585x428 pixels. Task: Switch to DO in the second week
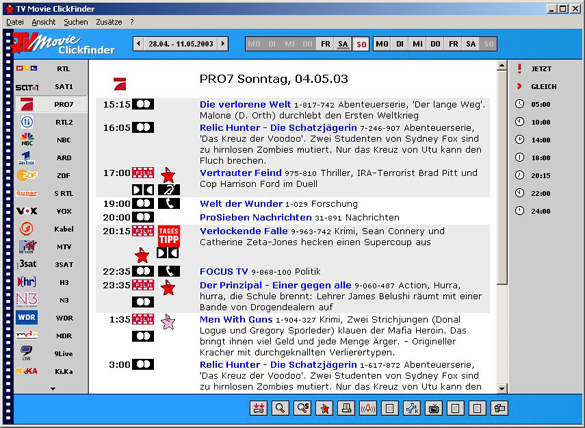[435, 44]
